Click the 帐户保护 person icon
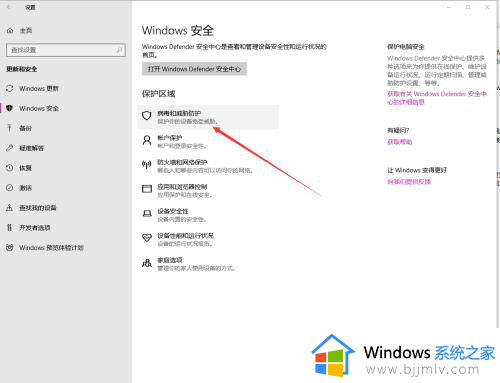Screen dimensions: 500x383 (x=147, y=140)
